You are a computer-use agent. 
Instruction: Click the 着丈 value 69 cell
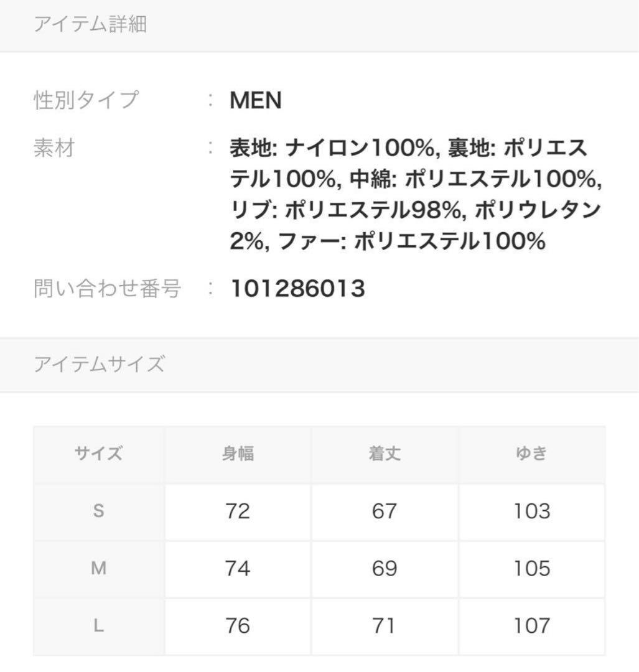(x=385, y=569)
